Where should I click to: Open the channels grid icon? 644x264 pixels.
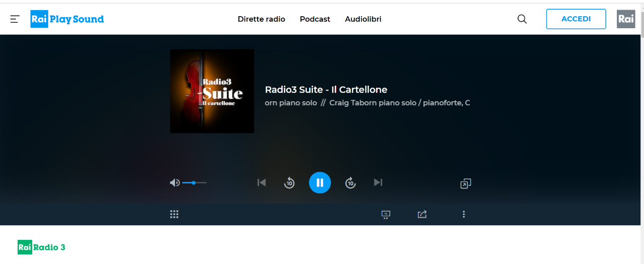click(x=174, y=214)
